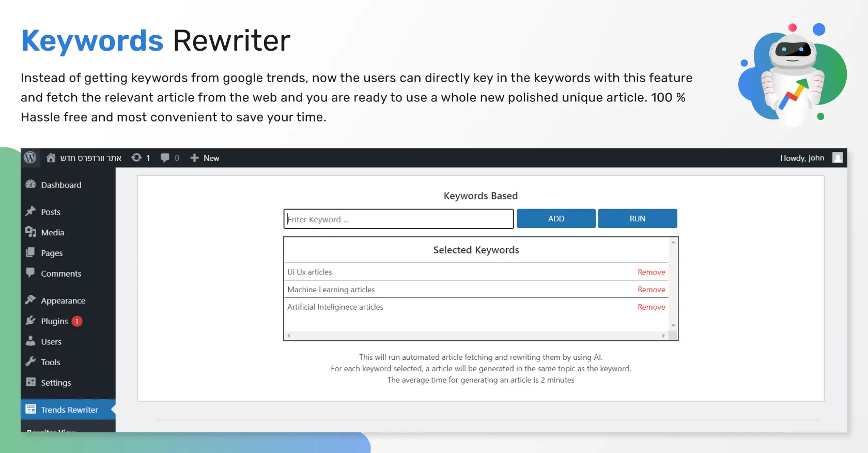This screenshot has width=868, height=453.
Task: Click the plus New icon in admin bar
Action: coord(194,158)
